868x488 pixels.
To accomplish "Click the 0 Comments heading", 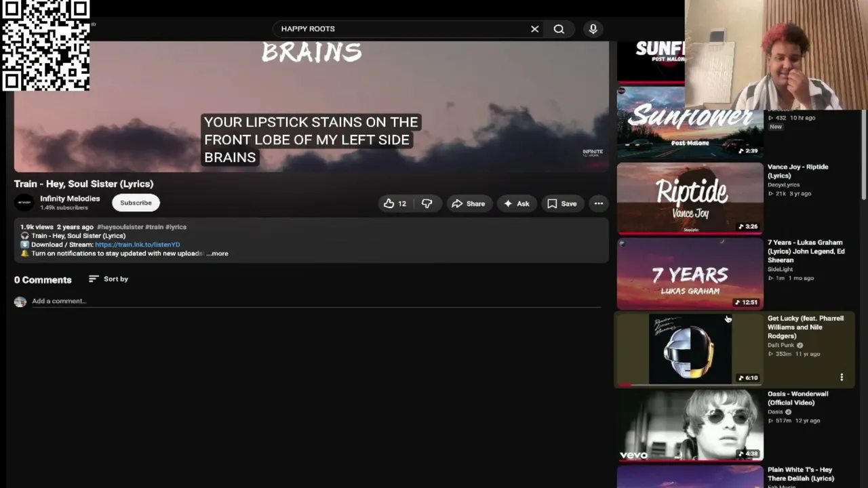I will (43, 280).
